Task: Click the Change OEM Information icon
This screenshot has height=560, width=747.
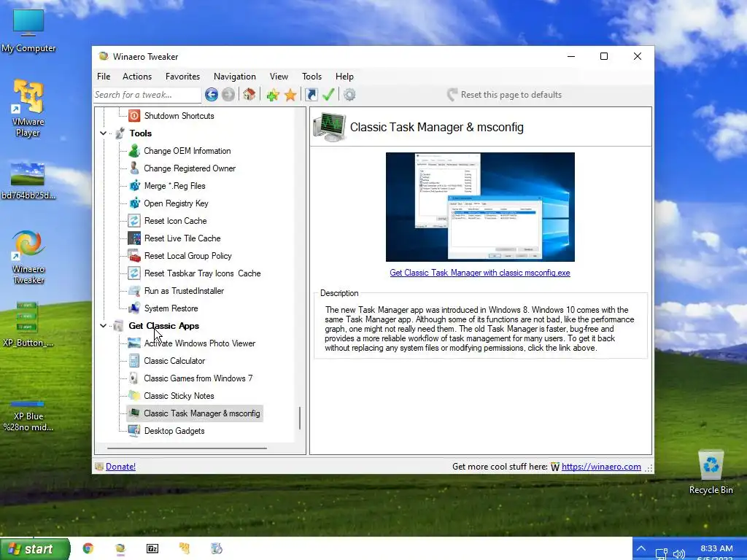Action: (x=134, y=151)
